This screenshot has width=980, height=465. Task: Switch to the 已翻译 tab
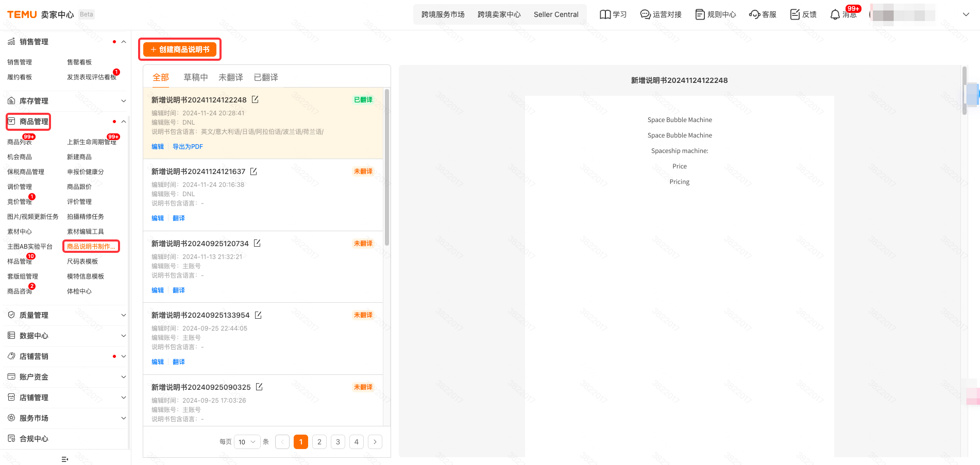(266, 77)
